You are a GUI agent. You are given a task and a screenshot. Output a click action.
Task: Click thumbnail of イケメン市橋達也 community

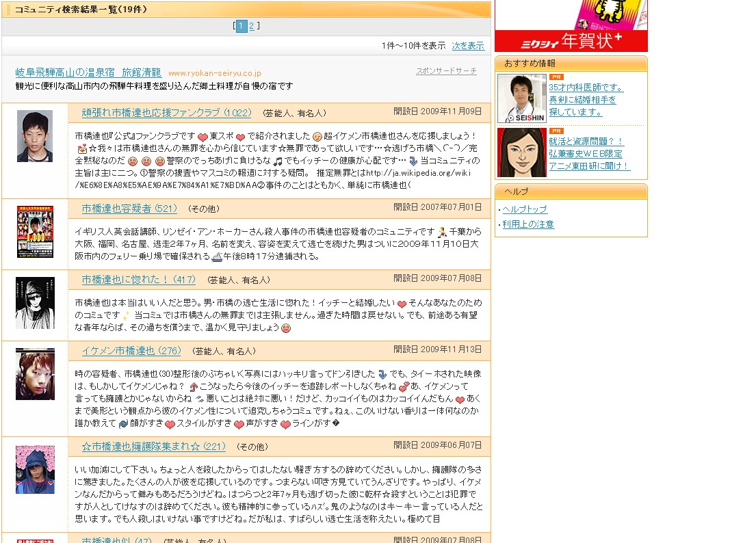pos(35,374)
